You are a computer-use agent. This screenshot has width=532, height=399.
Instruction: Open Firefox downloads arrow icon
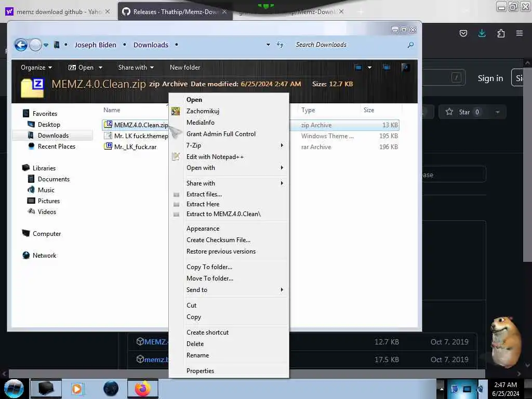click(x=482, y=33)
